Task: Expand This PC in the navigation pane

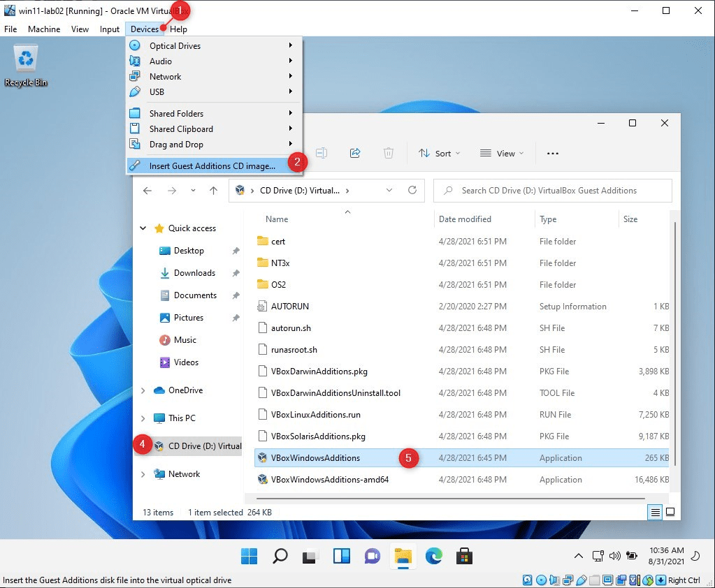Action: pos(143,418)
